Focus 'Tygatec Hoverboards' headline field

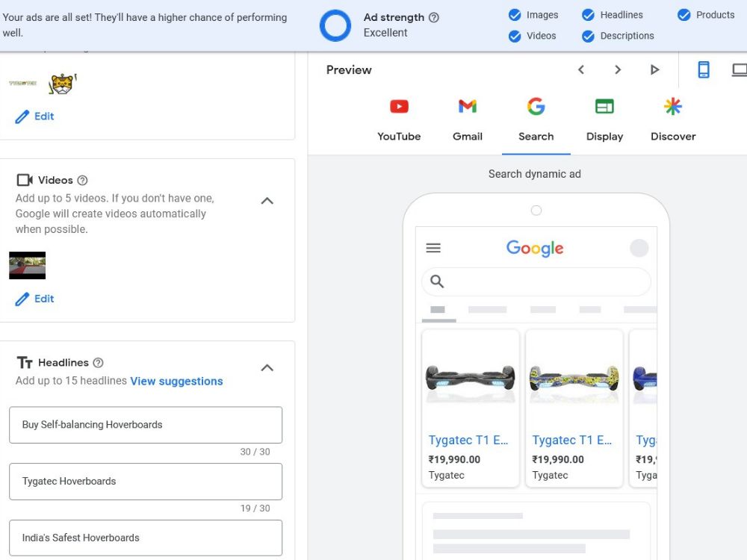146,482
